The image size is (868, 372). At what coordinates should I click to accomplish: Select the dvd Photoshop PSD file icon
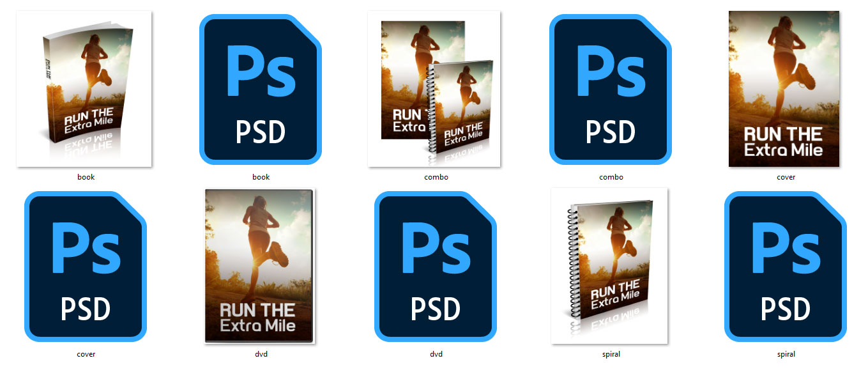(x=436, y=266)
